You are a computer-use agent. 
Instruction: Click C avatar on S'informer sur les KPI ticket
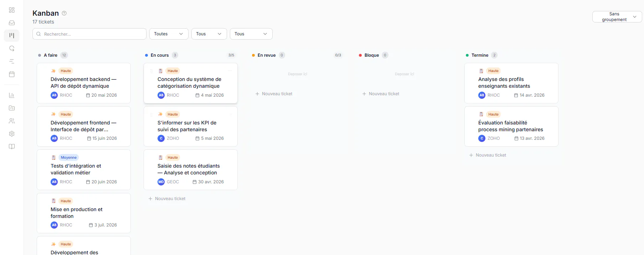click(x=161, y=138)
